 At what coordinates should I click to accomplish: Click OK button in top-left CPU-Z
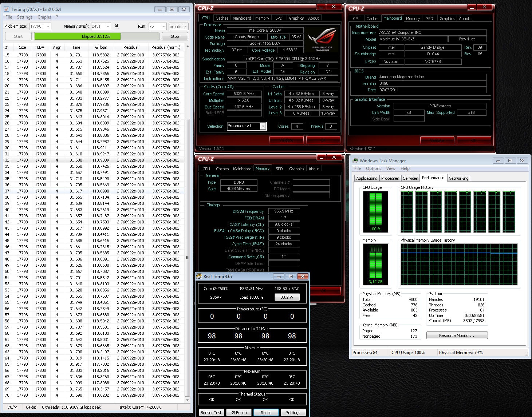323,140
